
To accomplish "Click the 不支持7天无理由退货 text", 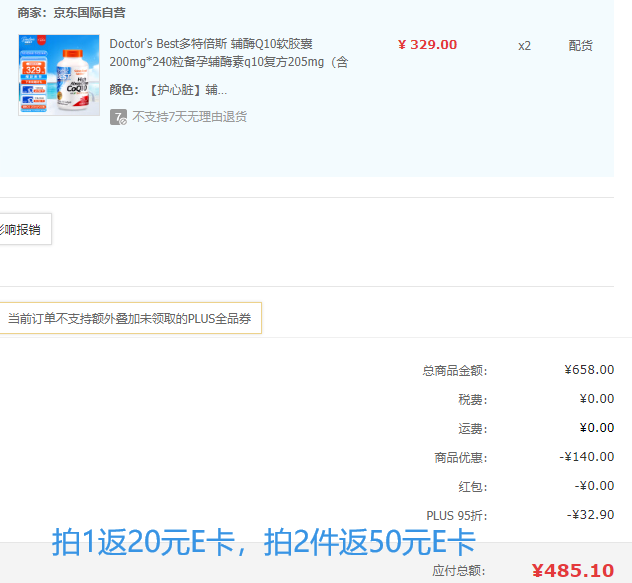I will click(x=189, y=117).
